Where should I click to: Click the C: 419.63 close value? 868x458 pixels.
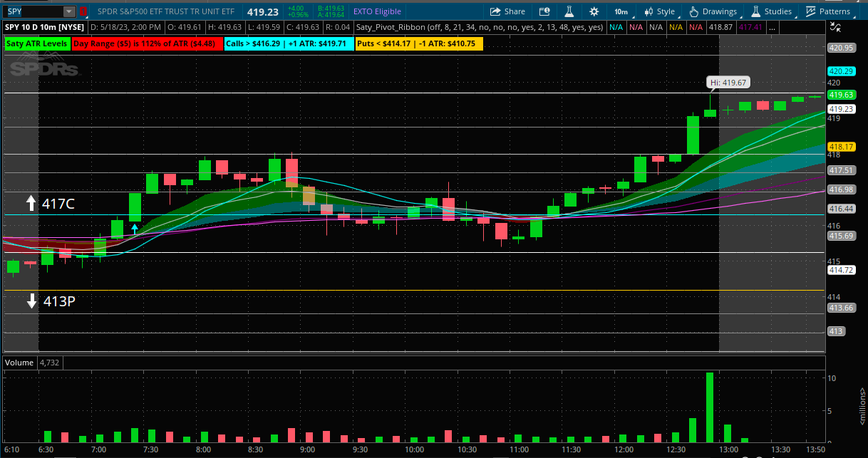[301, 27]
